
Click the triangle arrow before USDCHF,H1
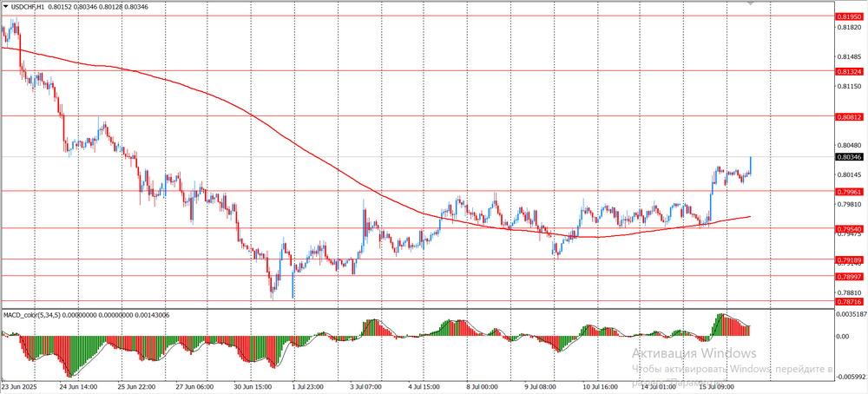tap(6, 7)
